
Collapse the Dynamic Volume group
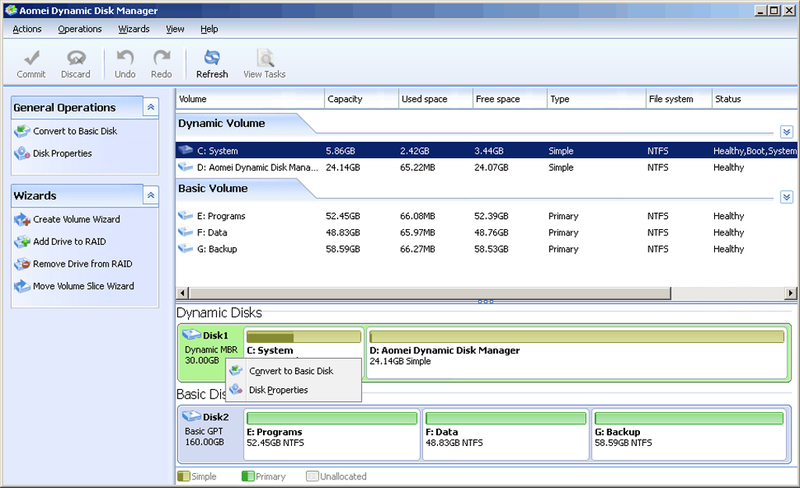786,132
